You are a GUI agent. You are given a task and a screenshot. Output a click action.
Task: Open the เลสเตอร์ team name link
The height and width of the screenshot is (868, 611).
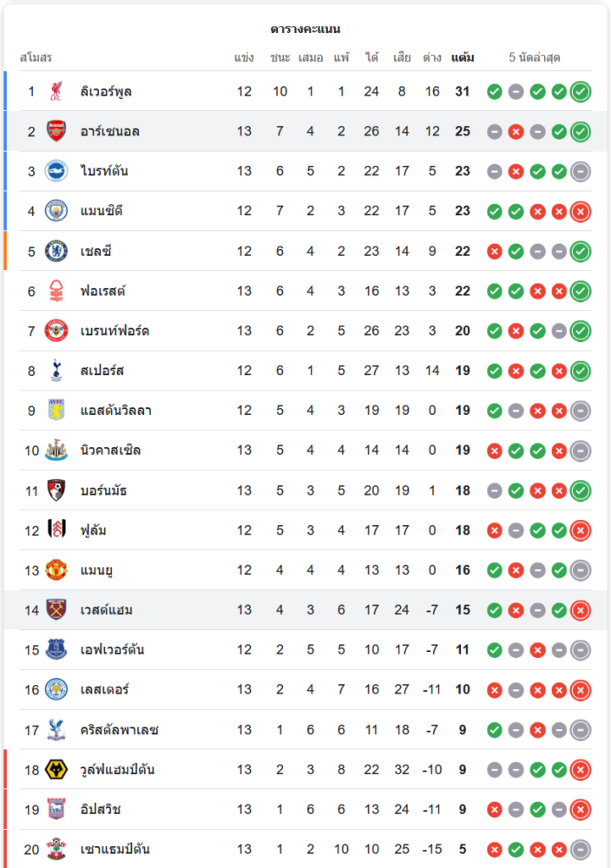(105, 690)
